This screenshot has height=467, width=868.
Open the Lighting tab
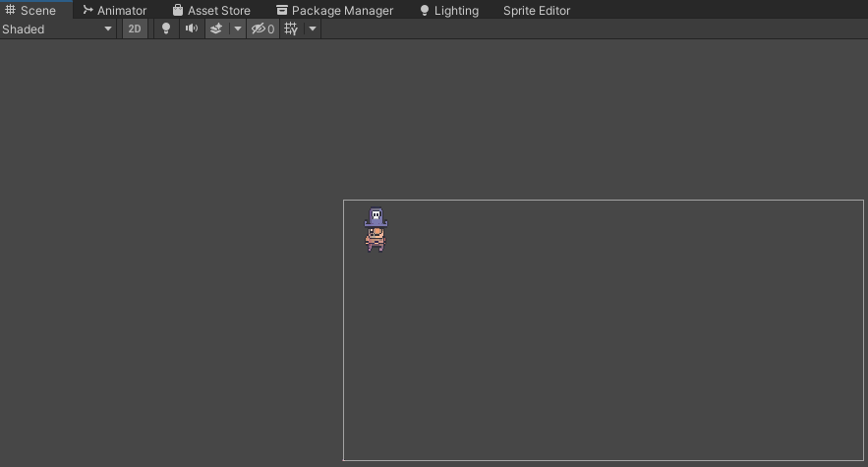click(449, 10)
